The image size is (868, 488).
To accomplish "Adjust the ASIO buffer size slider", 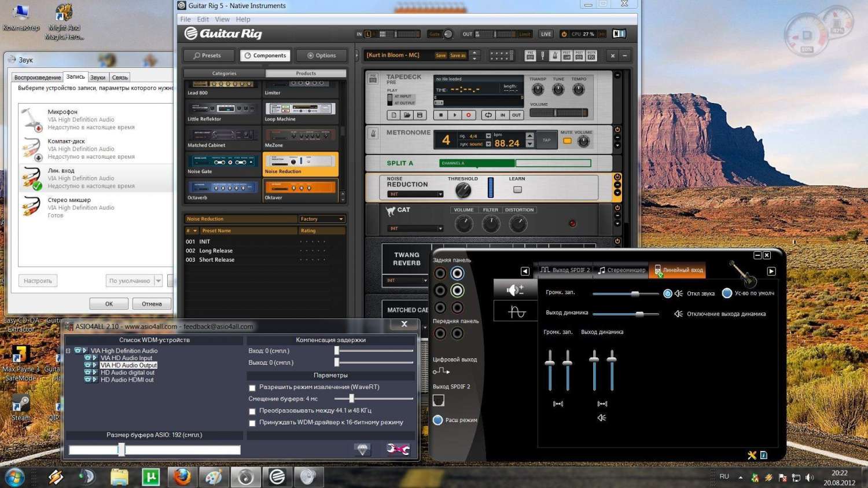I will tap(122, 450).
